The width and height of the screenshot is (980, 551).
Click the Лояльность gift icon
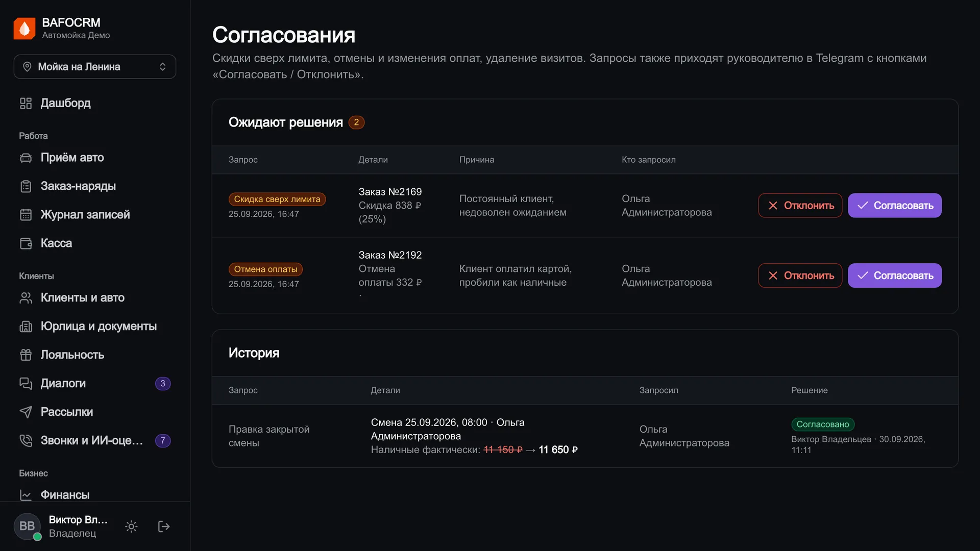[x=26, y=355]
